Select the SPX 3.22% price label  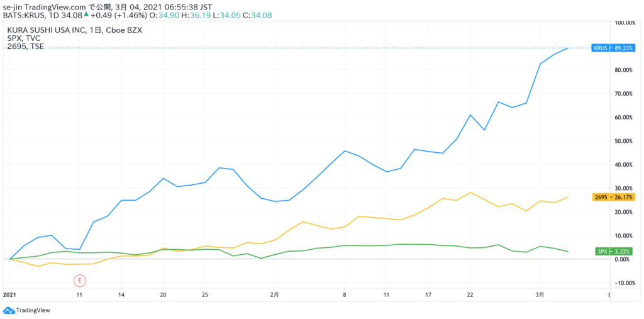pyautogui.click(x=614, y=251)
